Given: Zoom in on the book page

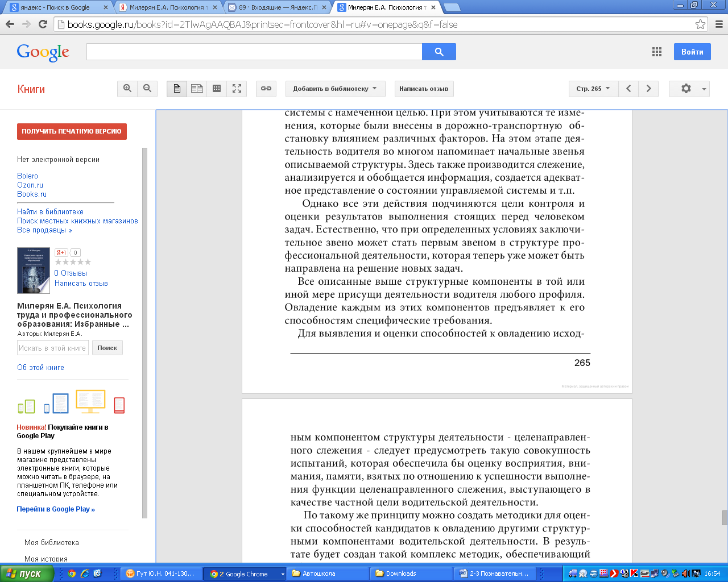Looking at the screenshot, I should pyautogui.click(x=127, y=89).
